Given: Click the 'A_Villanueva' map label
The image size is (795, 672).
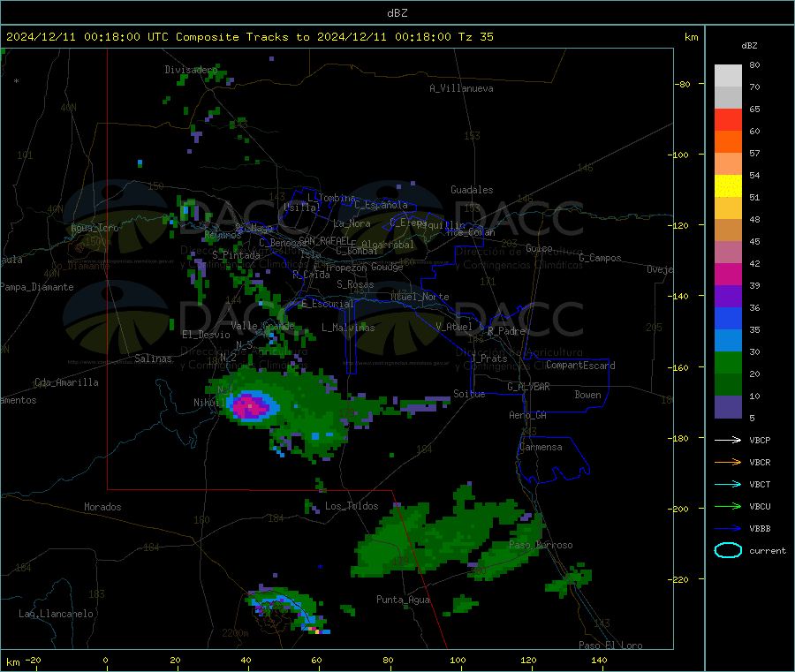Looking at the screenshot, I should tap(461, 88).
